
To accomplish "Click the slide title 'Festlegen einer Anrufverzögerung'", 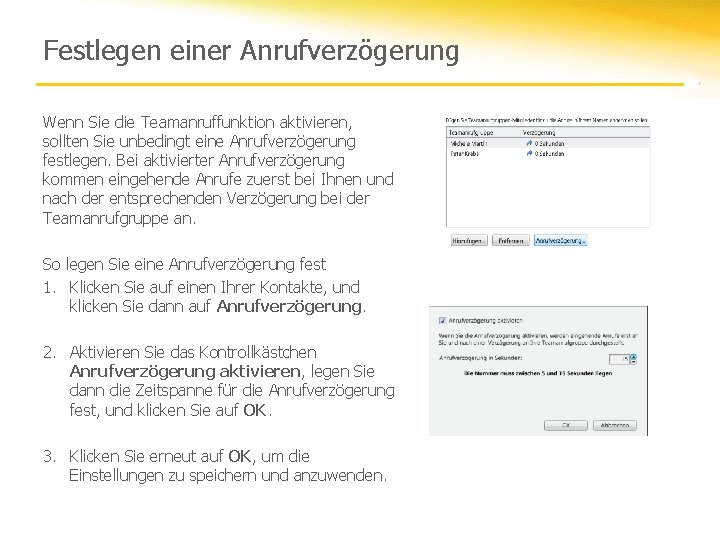I will [x=251, y=51].
